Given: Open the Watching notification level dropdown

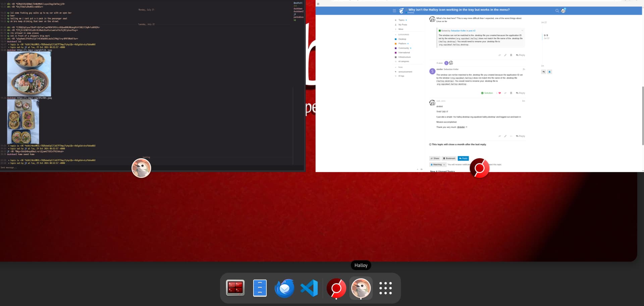Looking at the screenshot, I should [438, 165].
